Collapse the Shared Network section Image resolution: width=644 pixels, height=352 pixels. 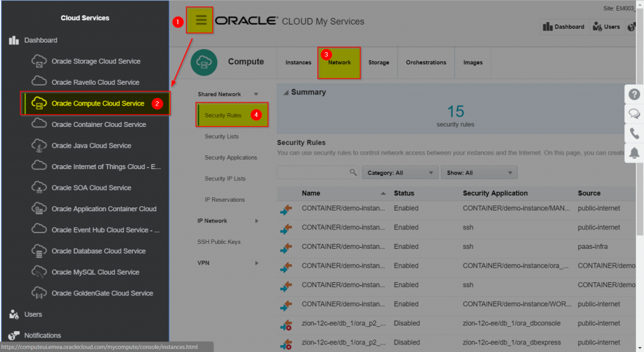point(256,94)
